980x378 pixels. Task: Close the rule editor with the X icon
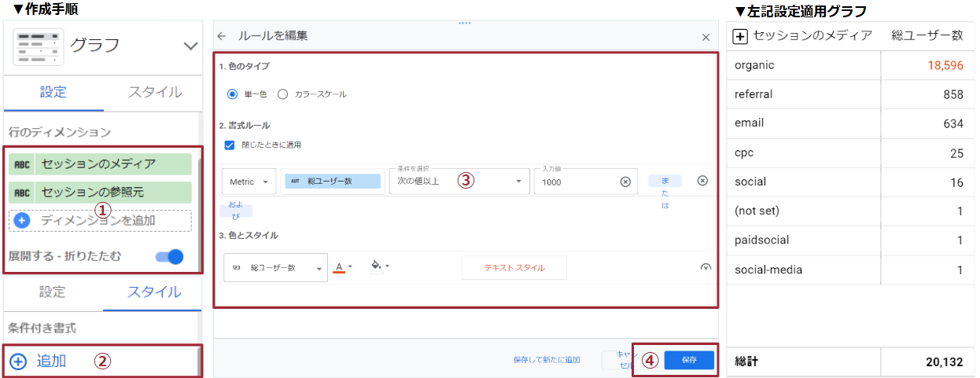pos(706,37)
